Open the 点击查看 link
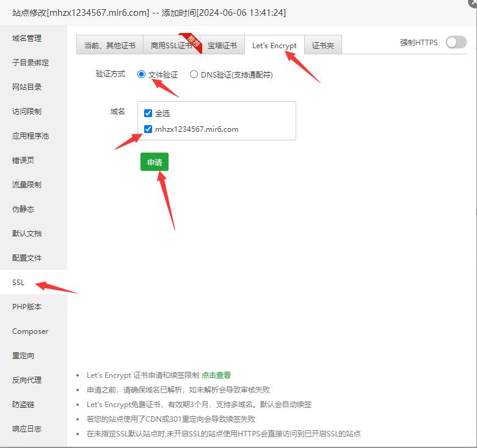The image size is (477, 448). pos(216,375)
